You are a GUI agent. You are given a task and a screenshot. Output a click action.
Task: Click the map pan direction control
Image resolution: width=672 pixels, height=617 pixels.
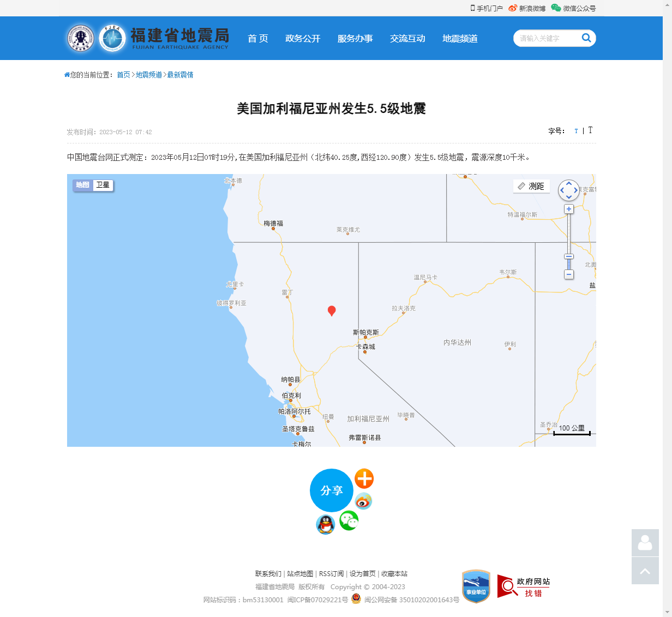[x=569, y=190]
